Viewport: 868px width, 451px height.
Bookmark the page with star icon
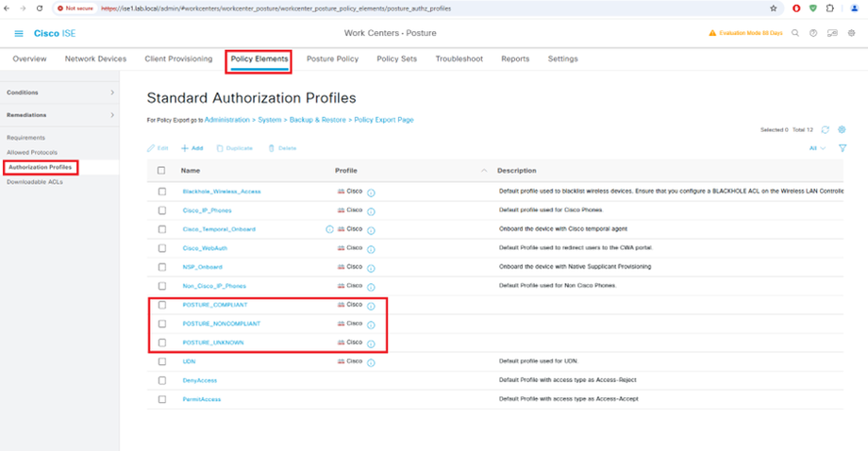(774, 8)
